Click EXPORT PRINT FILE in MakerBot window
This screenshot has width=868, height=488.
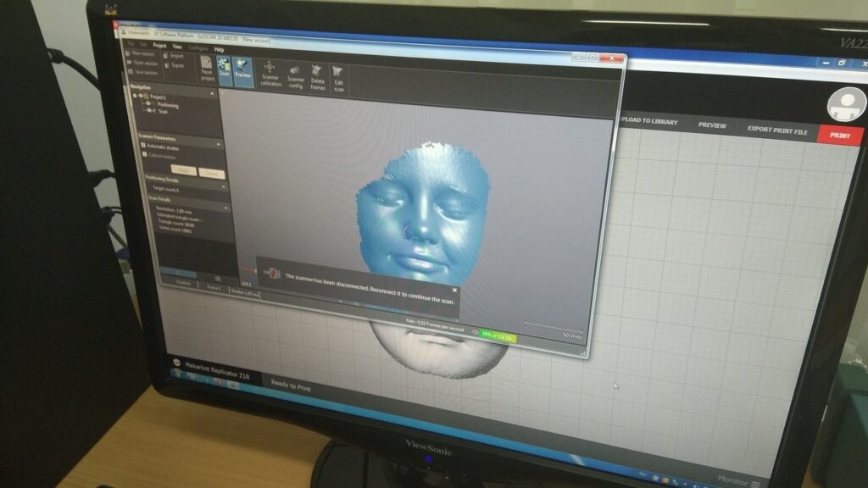tap(777, 130)
